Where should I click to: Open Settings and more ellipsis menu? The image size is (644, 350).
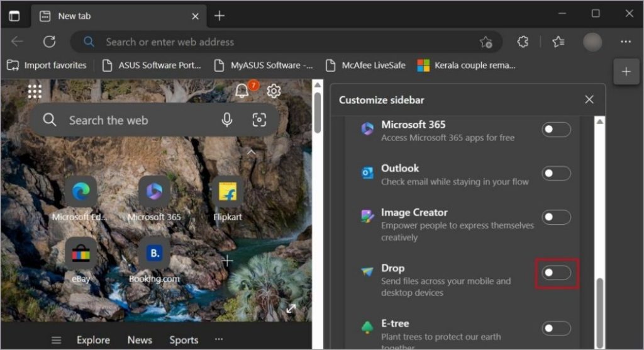click(626, 42)
